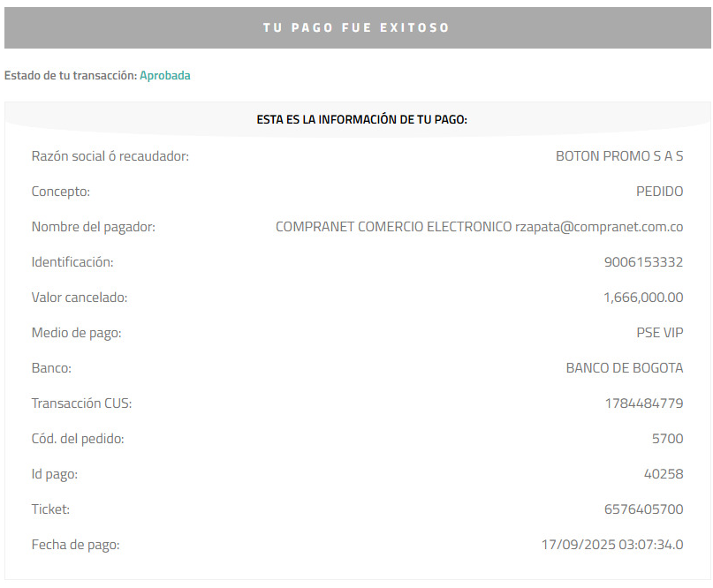Screen dimensions: 713x588
Task: Click the 'Aprobada' transaction status text
Action: point(165,75)
